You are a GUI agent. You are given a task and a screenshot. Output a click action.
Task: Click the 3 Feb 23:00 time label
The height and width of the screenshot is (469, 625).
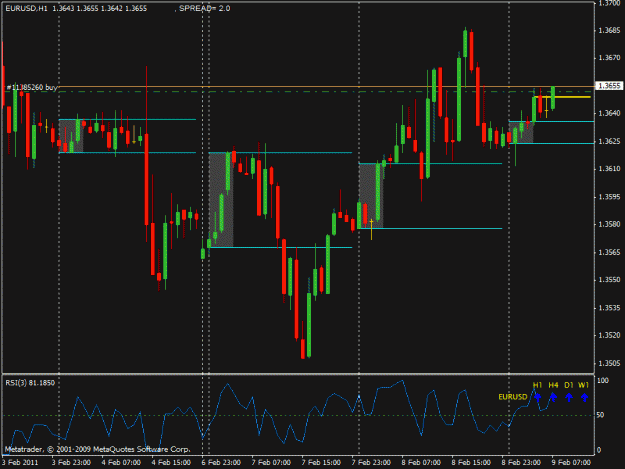[71, 463]
